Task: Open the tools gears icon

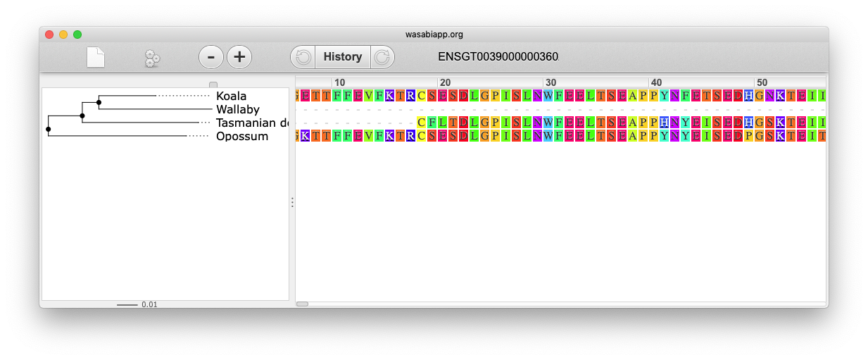Action: (152, 58)
